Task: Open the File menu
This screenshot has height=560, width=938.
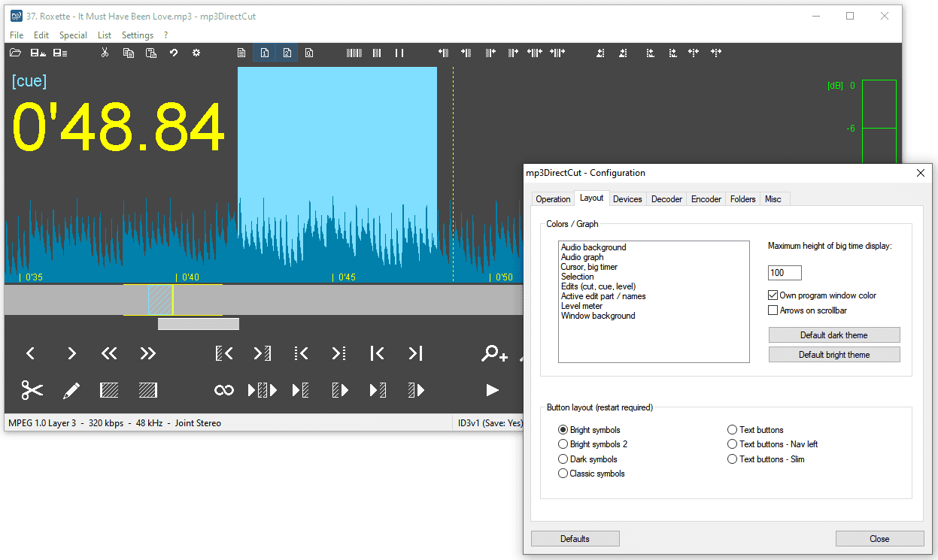Action: point(17,35)
